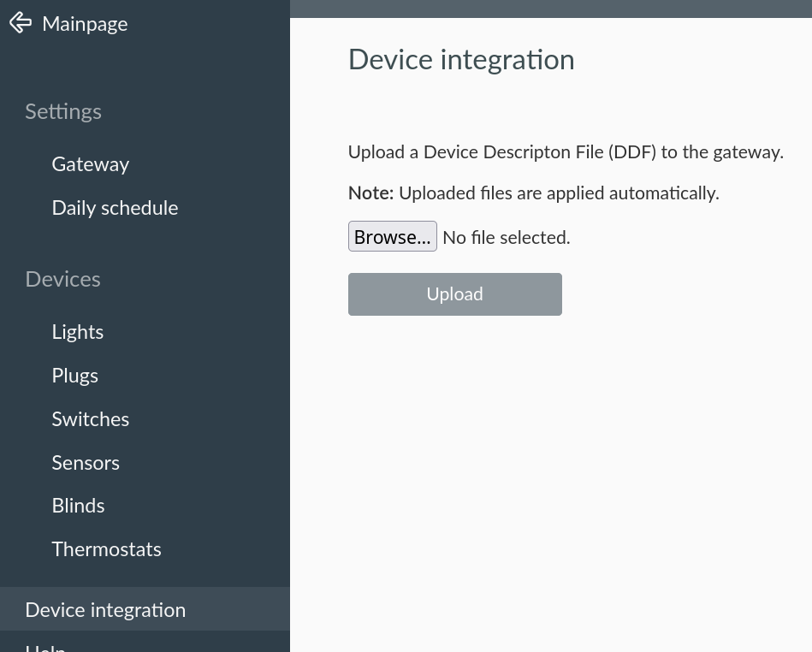Select Lights in the Devices section
Image resolution: width=812 pixels, height=652 pixels.
pyautogui.click(x=78, y=332)
